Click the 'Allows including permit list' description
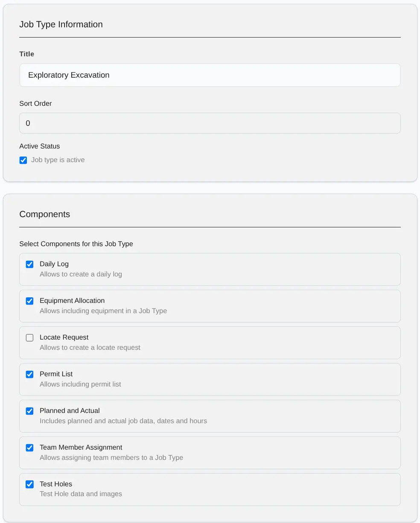This screenshot has height=523, width=420. click(80, 384)
